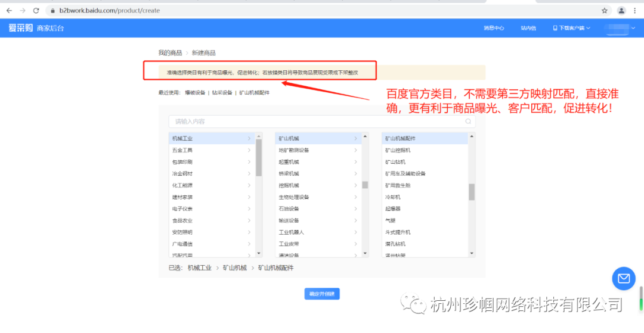Click third column scrollbar thumb
Viewport: 644px width, 333px height.
(x=472, y=192)
